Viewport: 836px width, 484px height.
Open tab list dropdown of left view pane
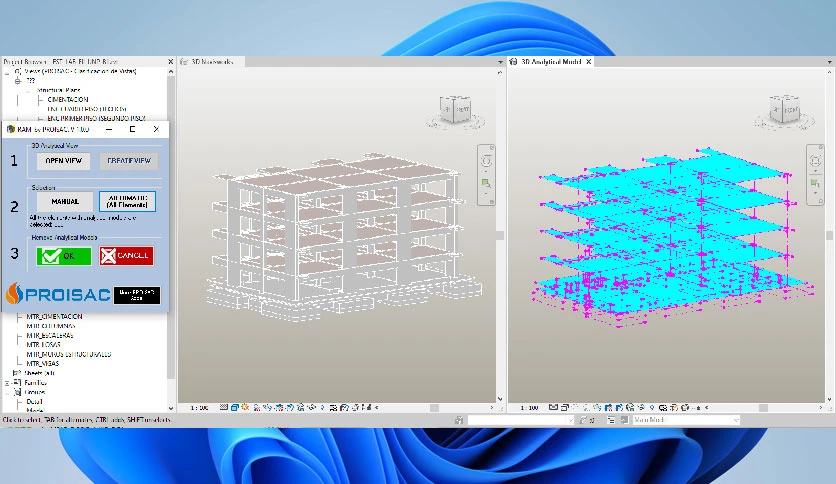[x=500, y=62]
